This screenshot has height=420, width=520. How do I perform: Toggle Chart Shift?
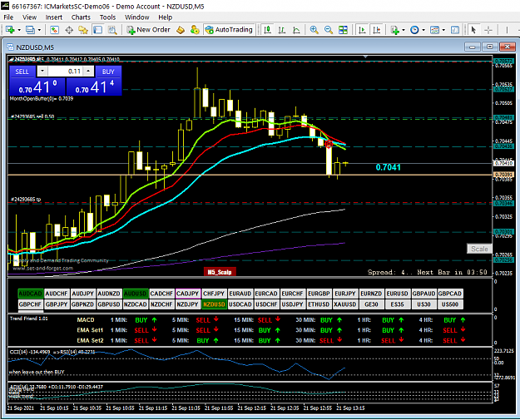pos(376,30)
